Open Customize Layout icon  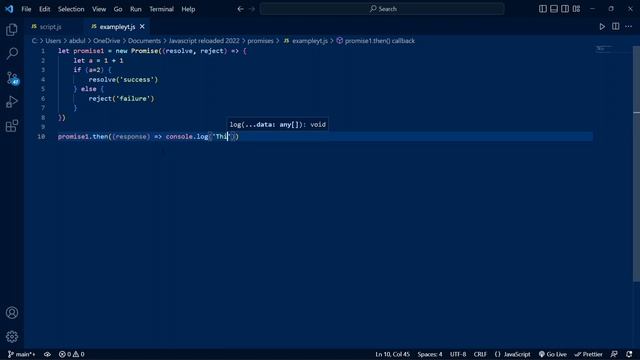tap(576, 9)
